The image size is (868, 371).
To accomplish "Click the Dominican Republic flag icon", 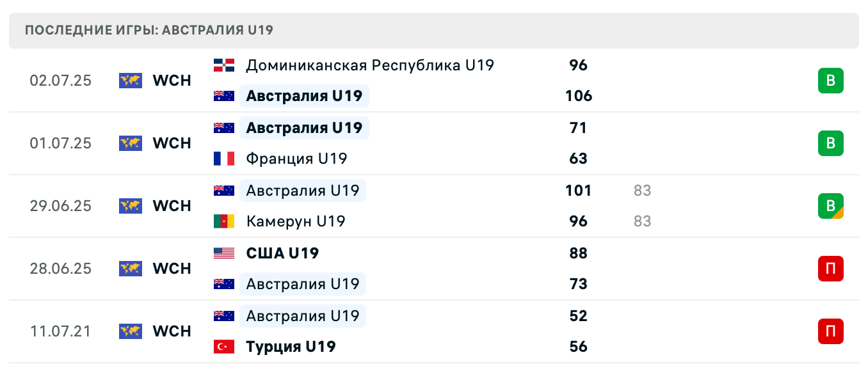I will point(224,65).
